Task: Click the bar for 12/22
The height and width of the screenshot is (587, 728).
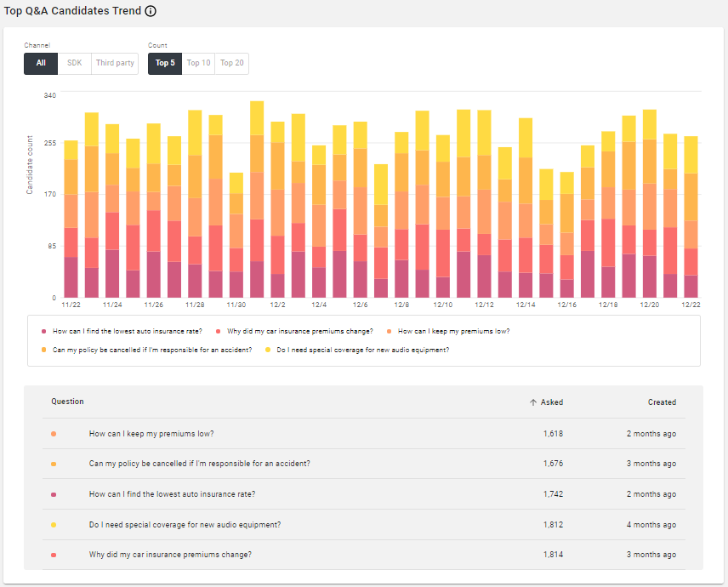Action: coord(691,217)
